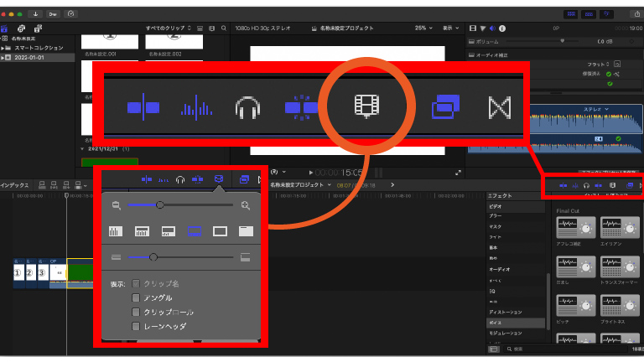Open the audio inspector speaker icon

[x=492, y=28]
